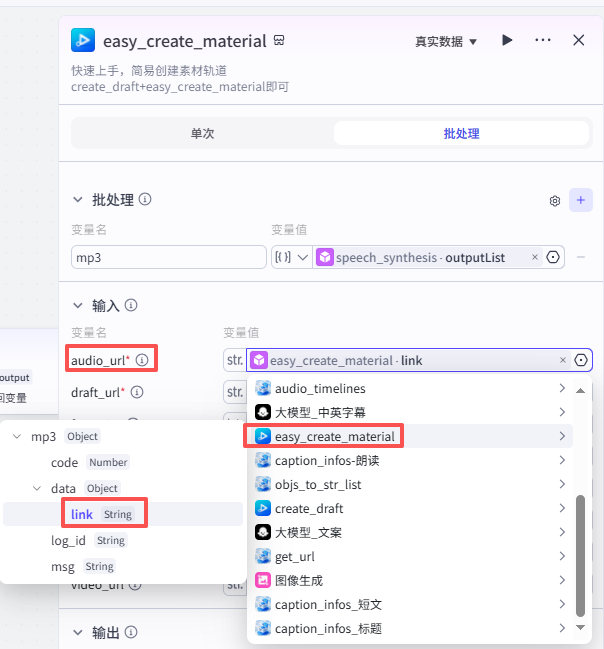Select the 批处理 batch mode tab
Screen dimensions: 604x649
pos(461,133)
